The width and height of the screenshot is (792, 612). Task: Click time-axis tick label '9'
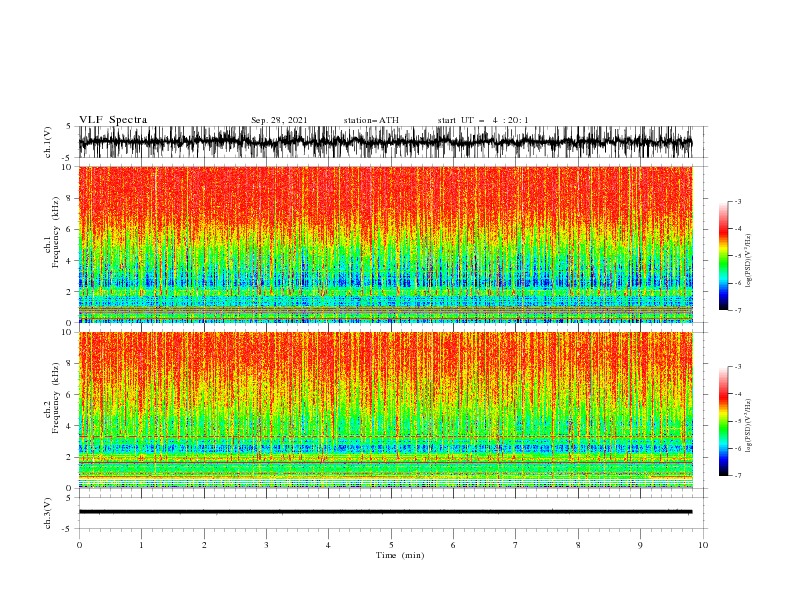pos(640,545)
